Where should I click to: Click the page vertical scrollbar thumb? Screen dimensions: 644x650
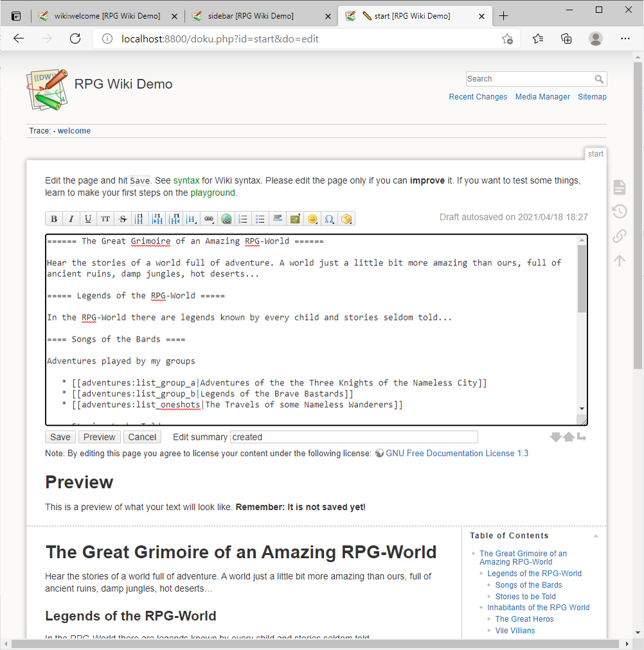coord(638,215)
